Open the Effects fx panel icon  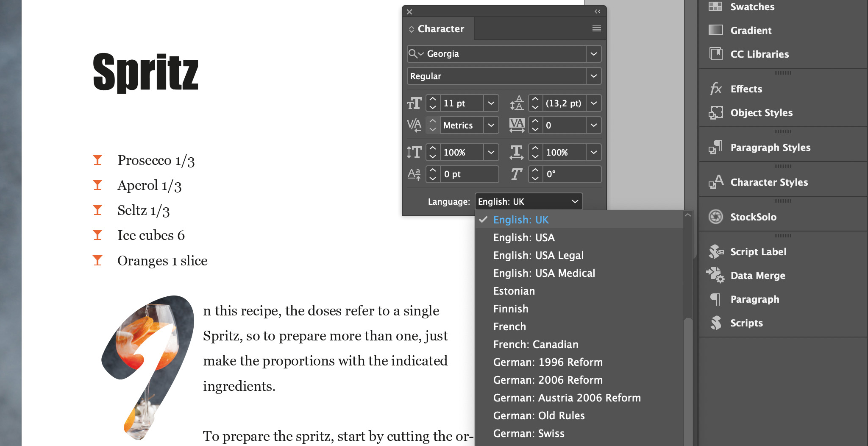pos(715,89)
